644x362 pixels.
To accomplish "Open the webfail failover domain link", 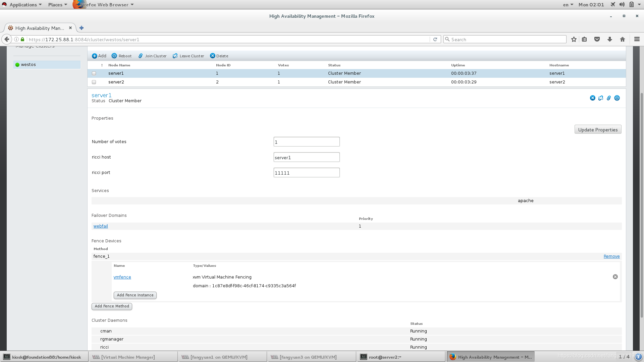I will point(101,226).
